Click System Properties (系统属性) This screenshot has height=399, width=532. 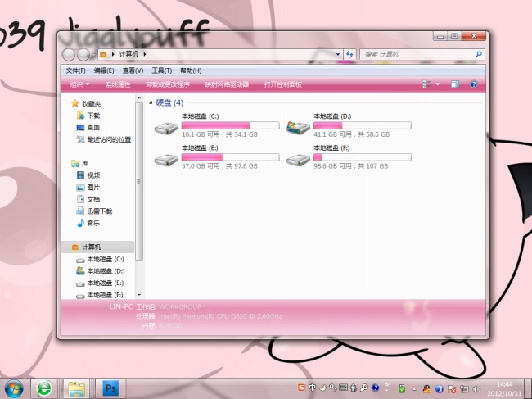point(117,84)
